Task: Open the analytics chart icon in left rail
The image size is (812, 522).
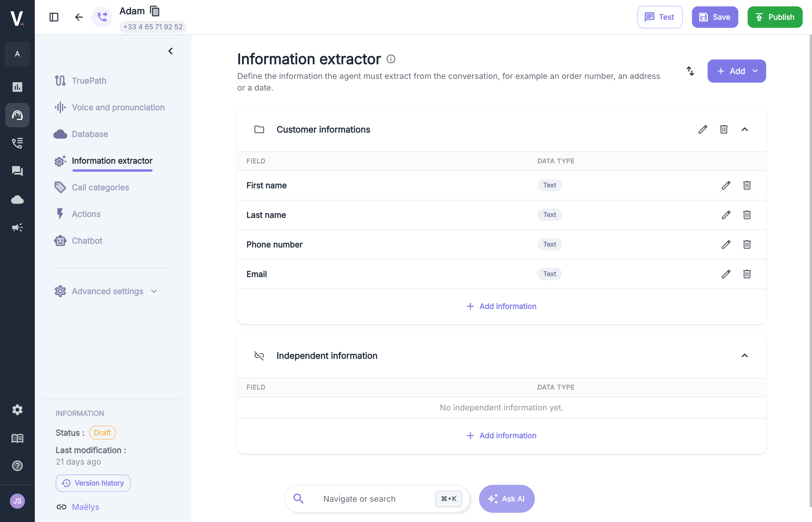Action: [17, 87]
